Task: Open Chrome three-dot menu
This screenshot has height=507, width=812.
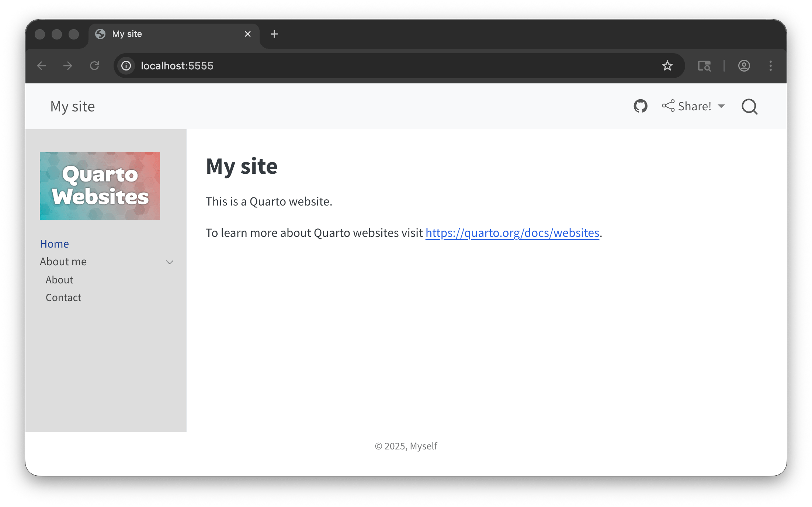Action: pos(770,66)
